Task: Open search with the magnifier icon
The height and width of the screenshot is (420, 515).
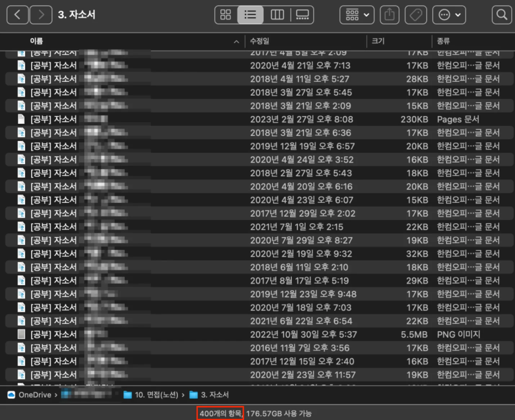Action: [502, 15]
